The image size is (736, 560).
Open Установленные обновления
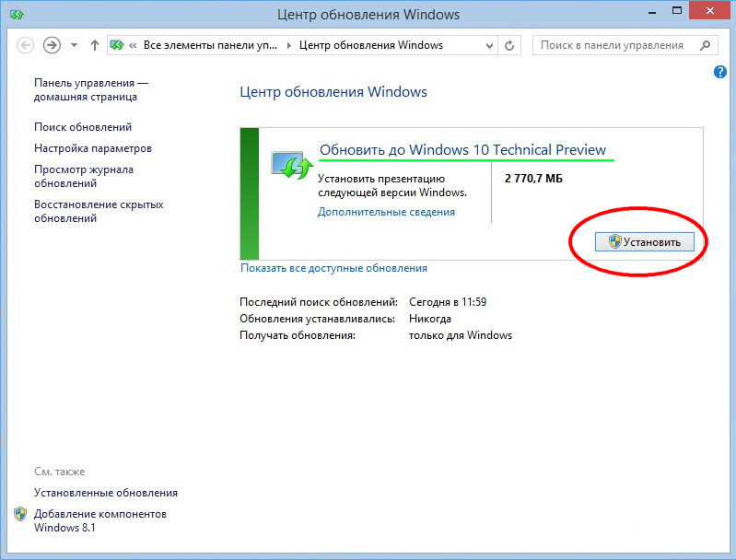[106, 493]
